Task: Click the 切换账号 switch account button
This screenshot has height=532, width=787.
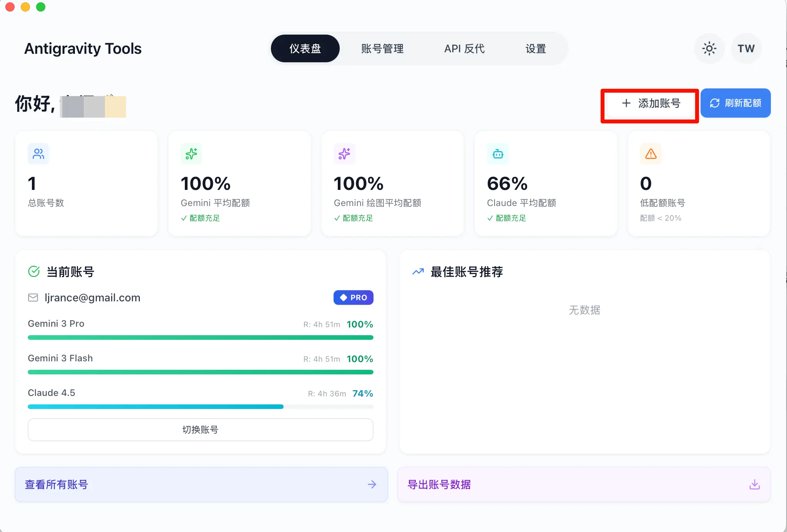Action: point(200,430)
